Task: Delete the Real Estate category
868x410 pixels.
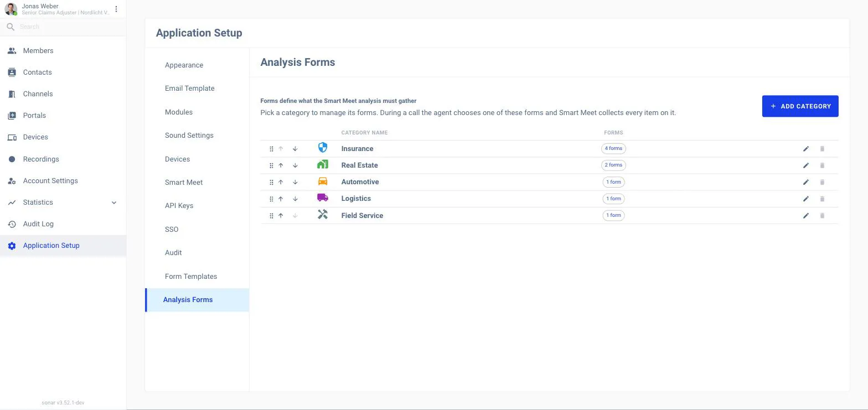Action: click(822, 165)
